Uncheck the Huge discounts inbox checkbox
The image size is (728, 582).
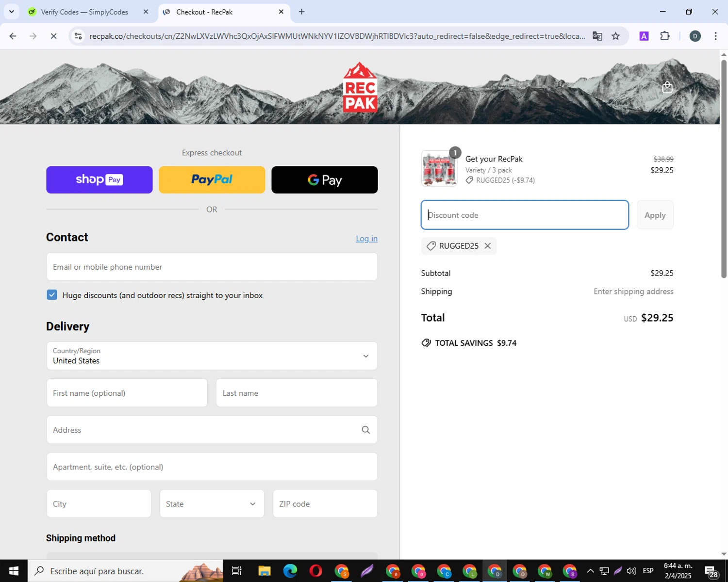[52, 295]
